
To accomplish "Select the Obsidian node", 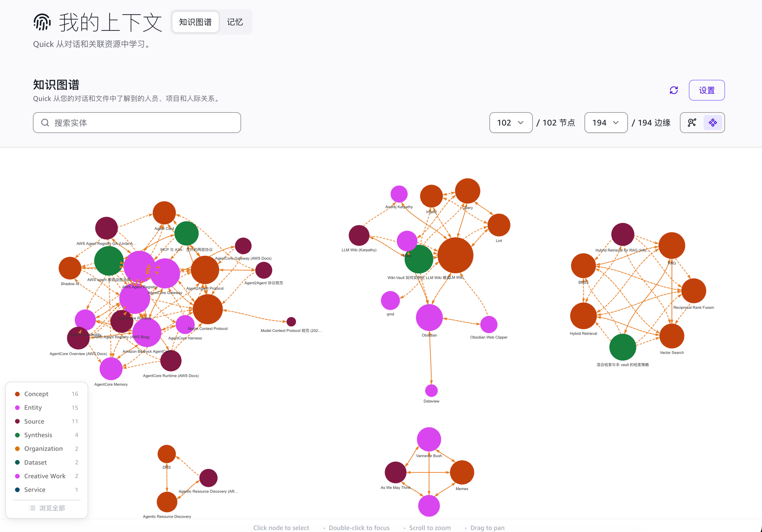I will (429, 317).
